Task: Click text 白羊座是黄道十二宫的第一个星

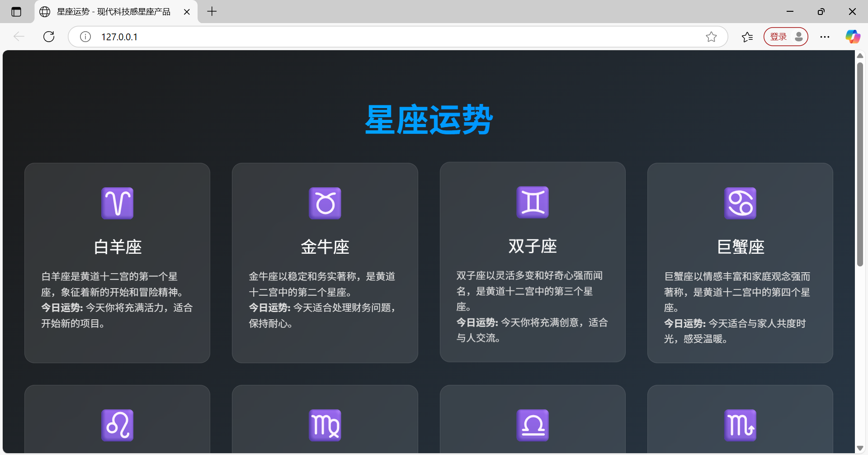Action: pos(109,276)
